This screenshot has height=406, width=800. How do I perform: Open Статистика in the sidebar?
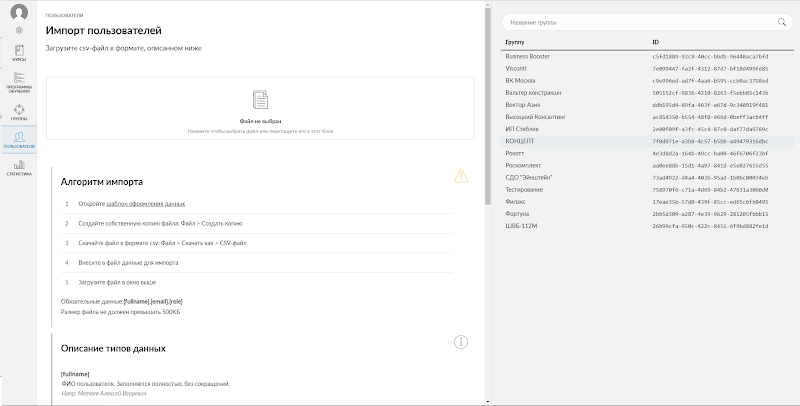click(x=19, y=167)
